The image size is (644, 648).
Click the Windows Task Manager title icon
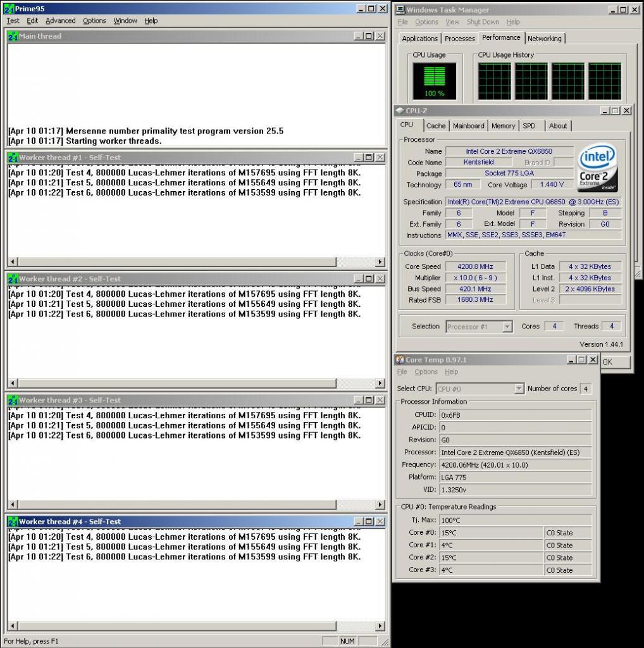coord(400,9)
